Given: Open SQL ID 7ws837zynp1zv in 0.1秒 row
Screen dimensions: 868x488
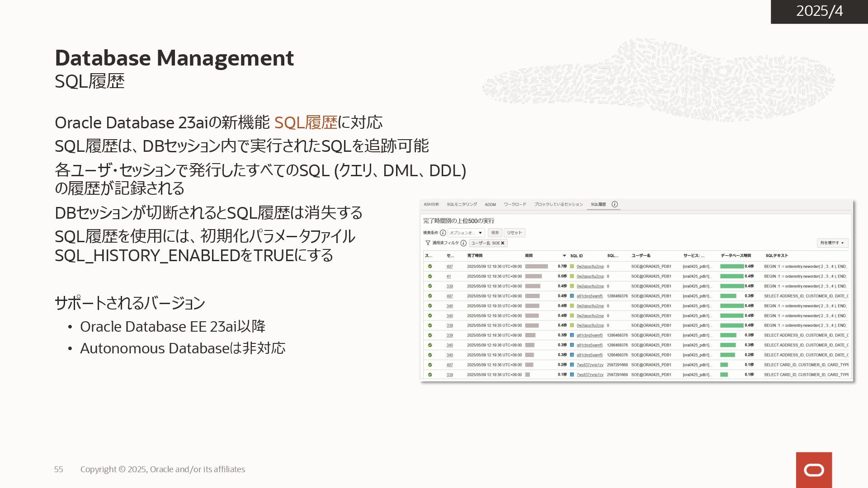Looking at the screenshot, I should tap(590, 375).
